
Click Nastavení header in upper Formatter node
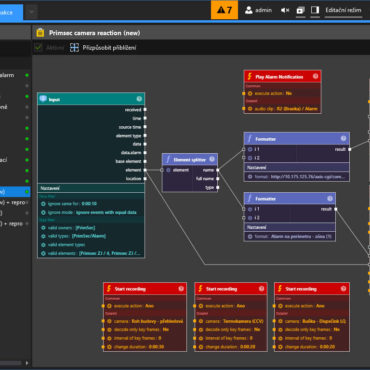pos(297,167)
